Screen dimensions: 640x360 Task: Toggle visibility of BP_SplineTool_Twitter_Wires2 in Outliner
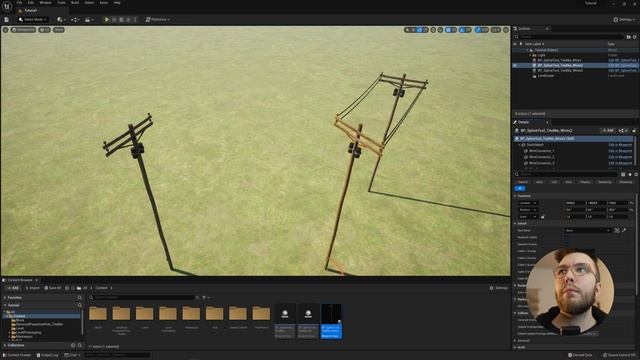click(515, 65)
